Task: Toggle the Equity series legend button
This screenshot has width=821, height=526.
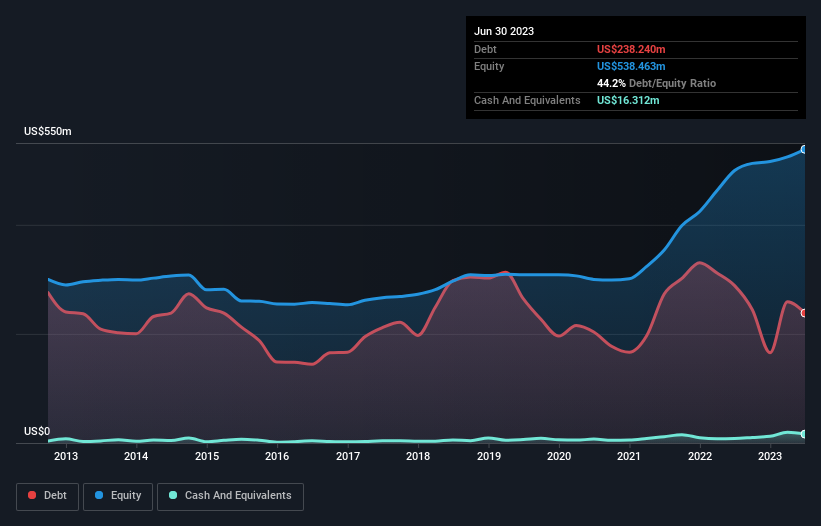Action: 118,496
